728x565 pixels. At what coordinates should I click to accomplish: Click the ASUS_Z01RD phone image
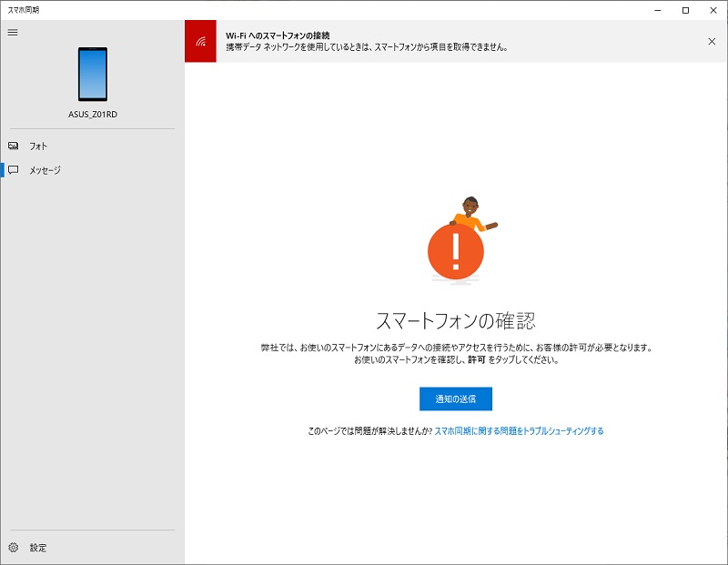click(x=93, y=74)
